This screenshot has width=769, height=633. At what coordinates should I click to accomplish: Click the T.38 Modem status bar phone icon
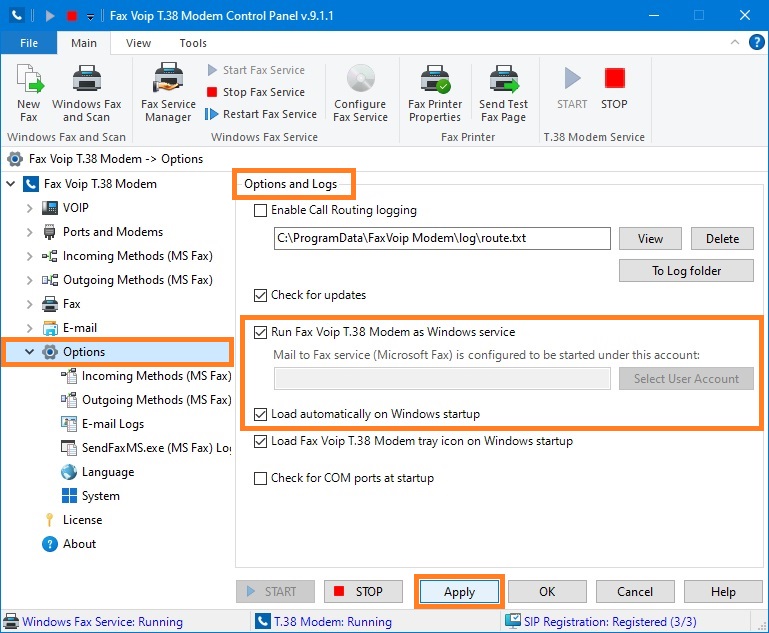point(262,621)
